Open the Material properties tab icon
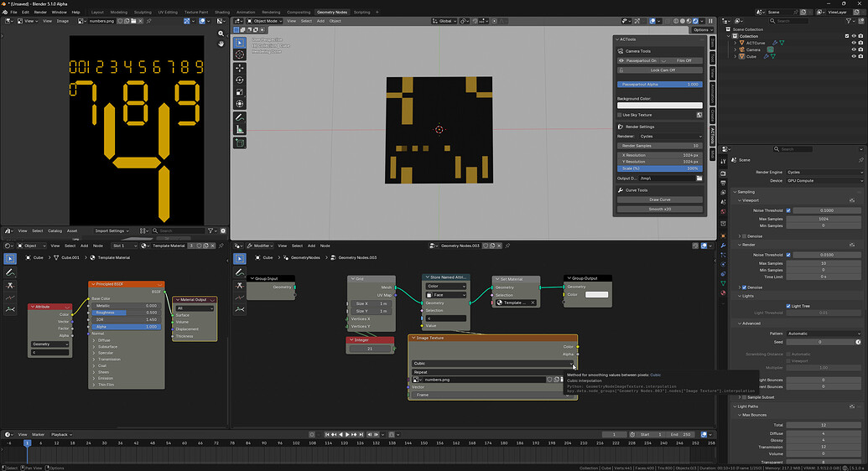The image size is (868, 471). (723, 292)
